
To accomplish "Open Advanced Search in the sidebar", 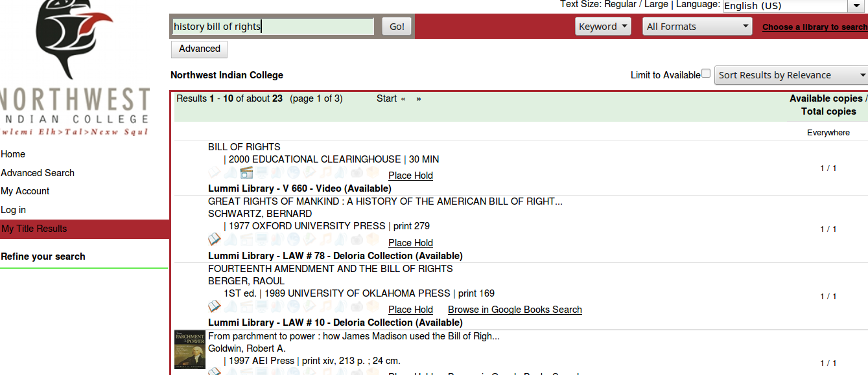I will pos(38,173).
